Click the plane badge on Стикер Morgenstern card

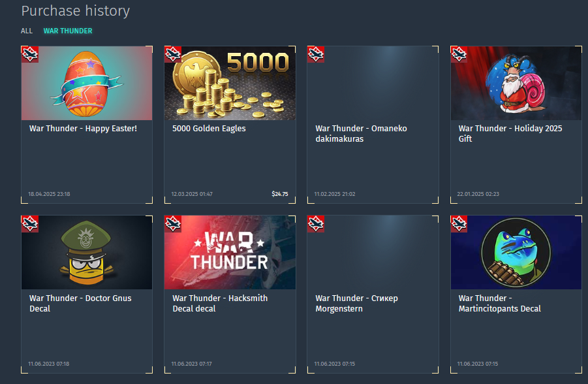click(316, 224)
